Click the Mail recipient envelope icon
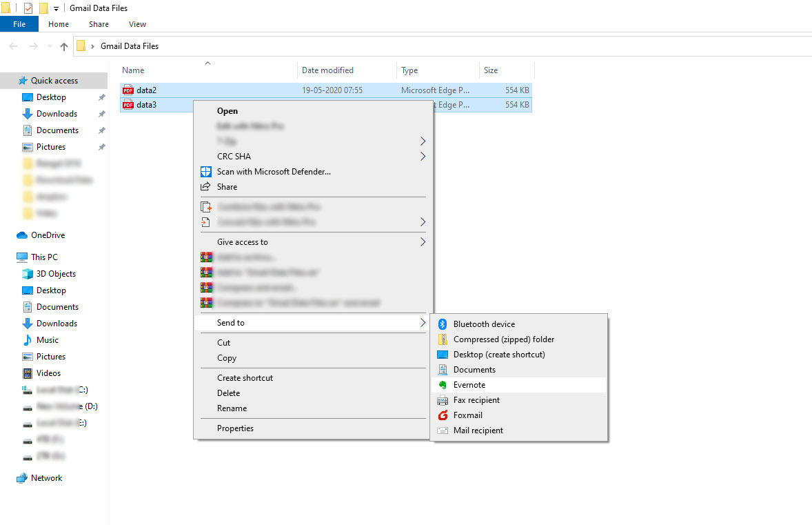This screenshot has height=525, width=812. coord(443,430)
